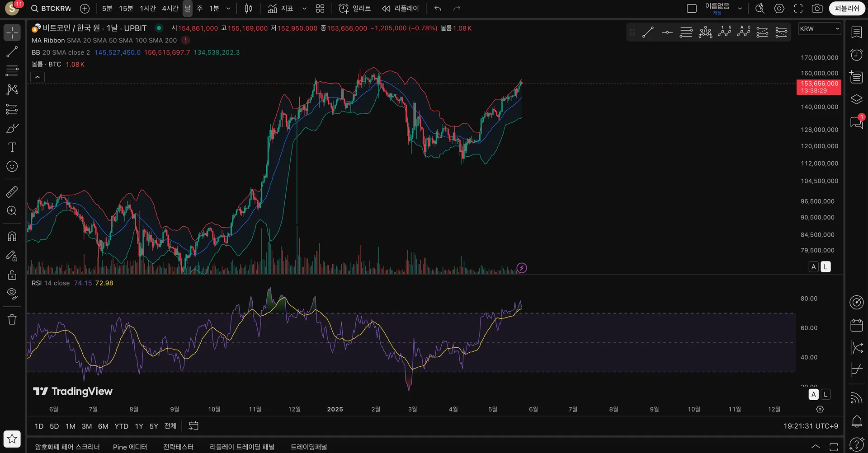Image resolution: width=868 pixels, height=453 pixels.
Task: Click the 퍼블리쉬 publish button
Action: [x=847, y=9]
